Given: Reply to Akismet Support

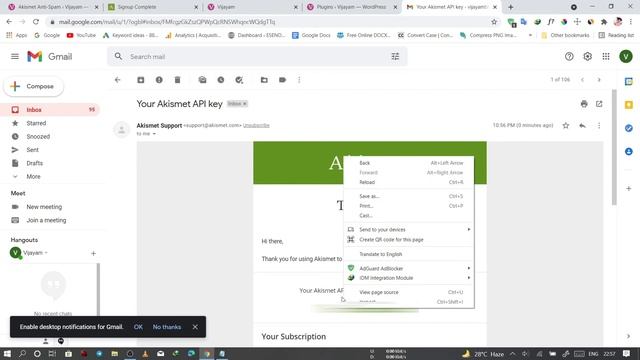Looking at the screenshot, I should point(582,126).
